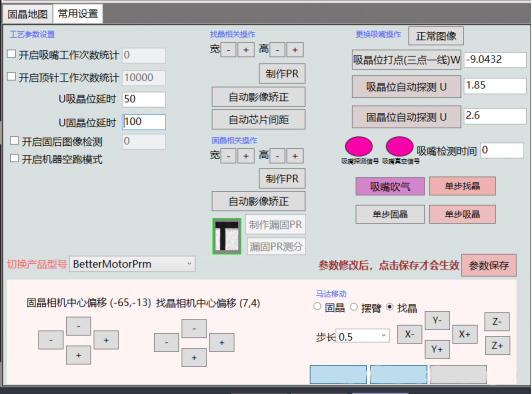Click 自动影像矫正 under 固晶相关操作
This screenshot has width=532, height=394.
[x=259, y=201]
